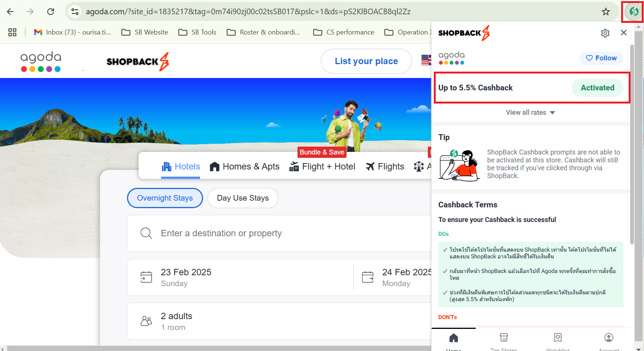644x351 pixels.
Task: Click the Agoda logo on the page header
Action: coord(41,61)
